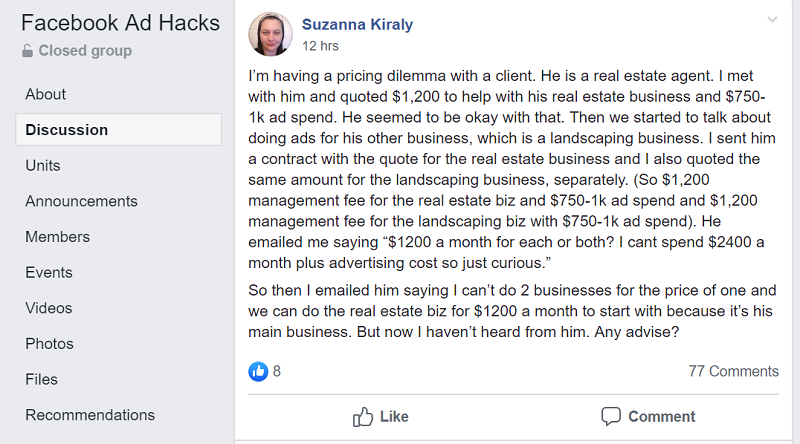Screen dimensions: 800x444
Task: Open the Photos section
Action: click(49, 343)
